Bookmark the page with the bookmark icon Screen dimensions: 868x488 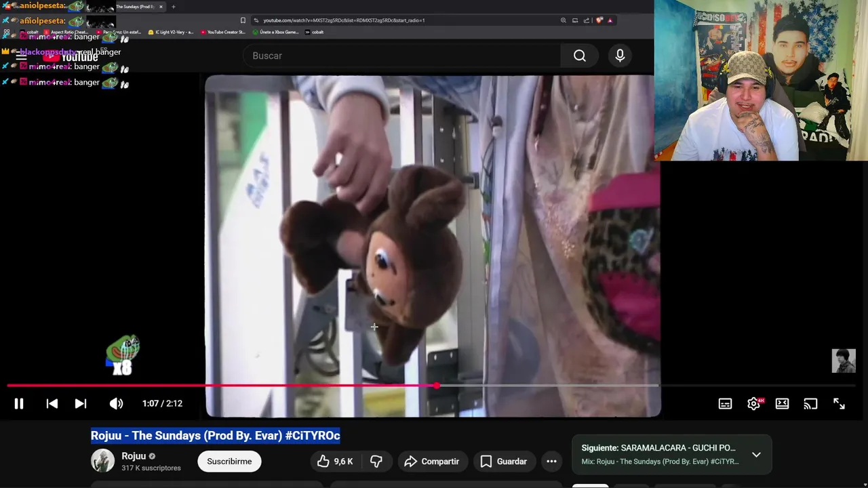point(243,20)
